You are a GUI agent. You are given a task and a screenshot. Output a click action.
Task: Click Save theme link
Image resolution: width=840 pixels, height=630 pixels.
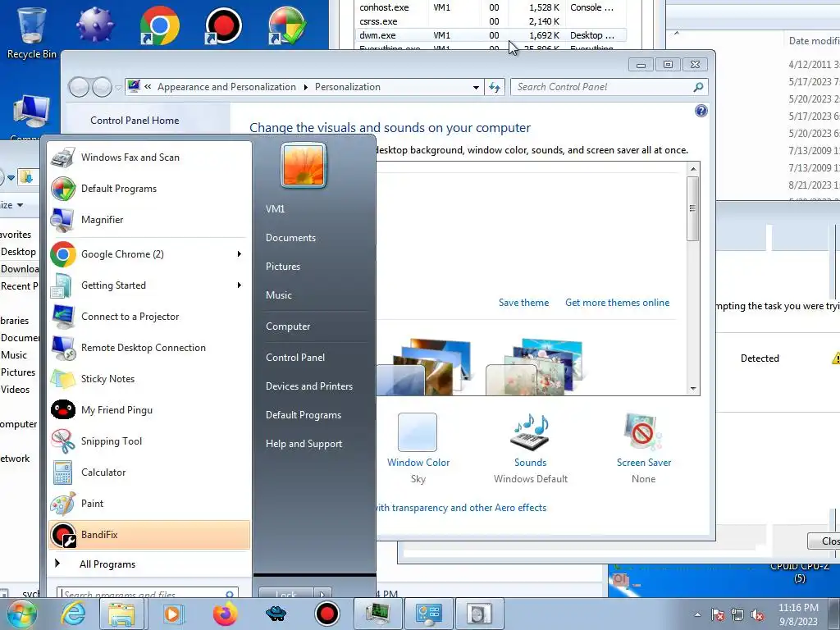coord(524,303)
